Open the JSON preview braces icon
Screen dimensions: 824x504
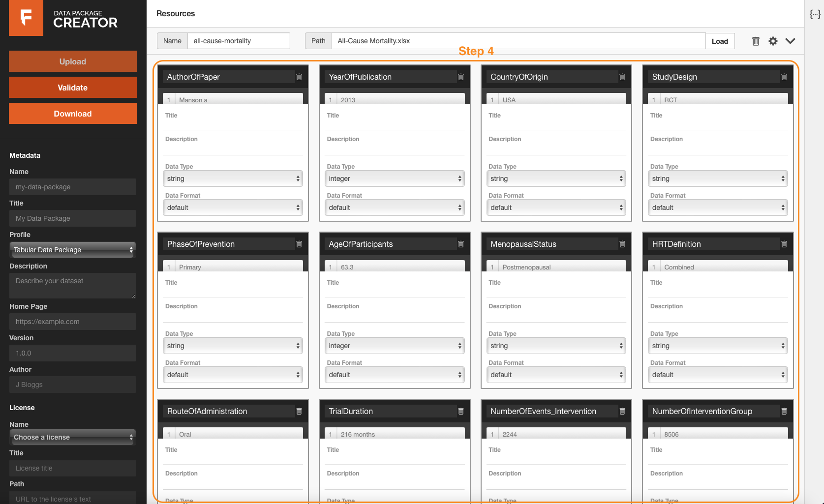coord(815,14)
